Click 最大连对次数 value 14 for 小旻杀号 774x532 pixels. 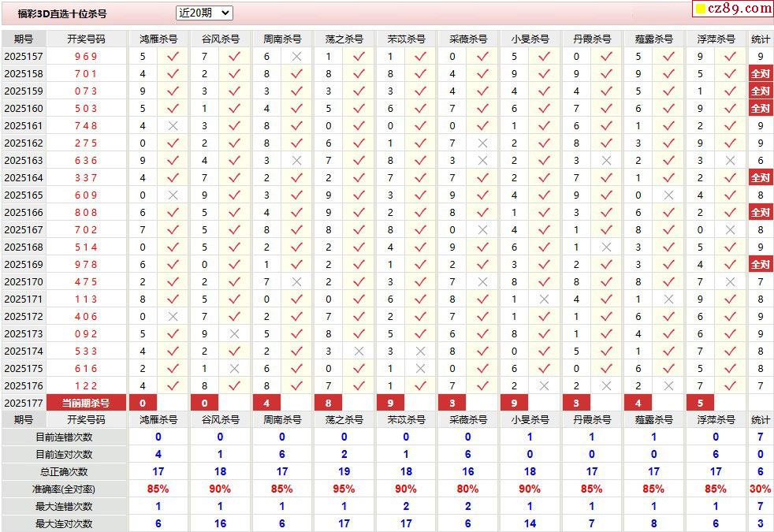point(530,523)
